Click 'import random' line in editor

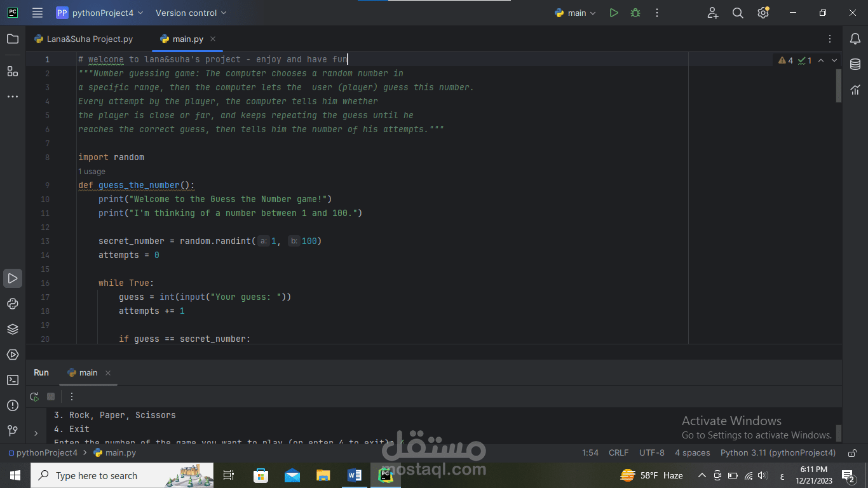(111, 158)
